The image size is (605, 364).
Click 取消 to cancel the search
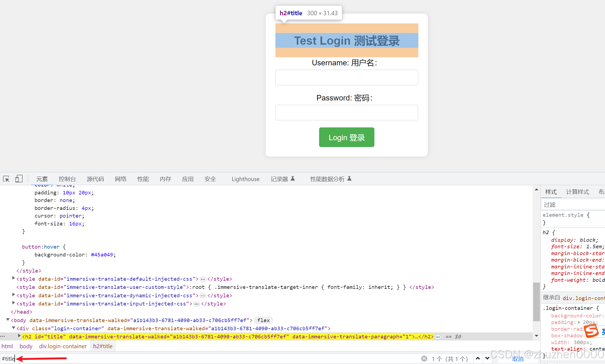517,359
